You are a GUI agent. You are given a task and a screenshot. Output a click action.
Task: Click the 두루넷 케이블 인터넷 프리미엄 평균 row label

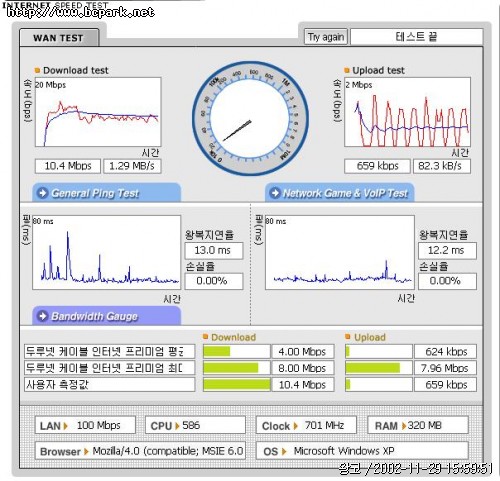[109, 351]
